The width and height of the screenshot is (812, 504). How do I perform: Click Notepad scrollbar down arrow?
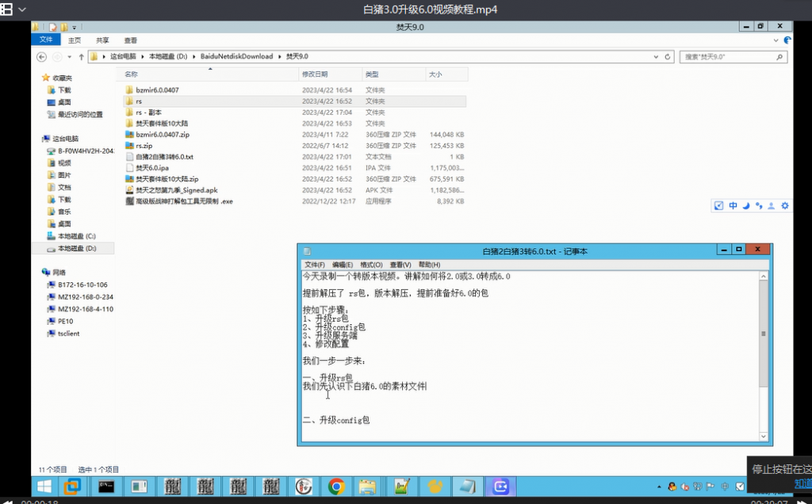point(764,437)
